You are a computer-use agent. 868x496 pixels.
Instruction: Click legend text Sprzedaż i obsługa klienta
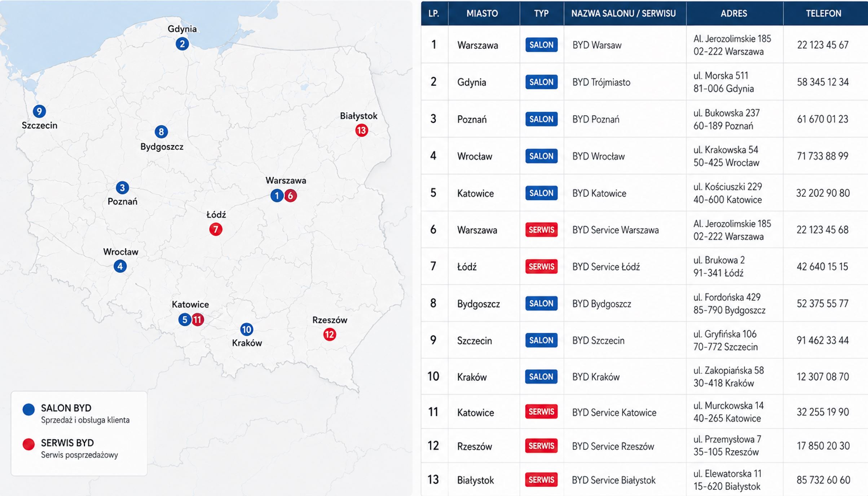pos(85,420)
